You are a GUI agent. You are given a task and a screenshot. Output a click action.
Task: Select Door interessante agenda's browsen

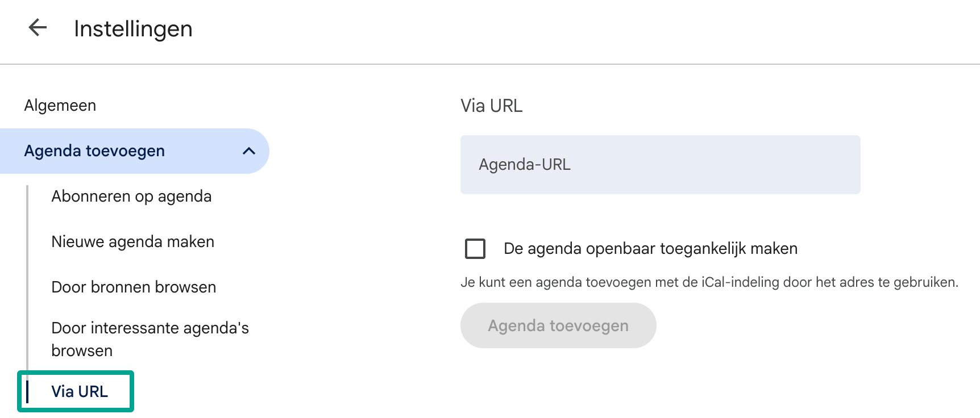click(x=150, y=339)
